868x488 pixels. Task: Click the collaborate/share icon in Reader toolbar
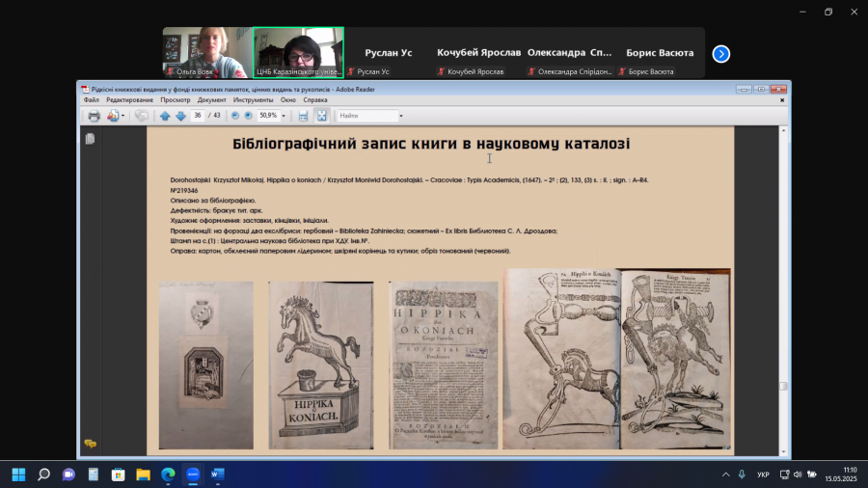tap(113, 116)
